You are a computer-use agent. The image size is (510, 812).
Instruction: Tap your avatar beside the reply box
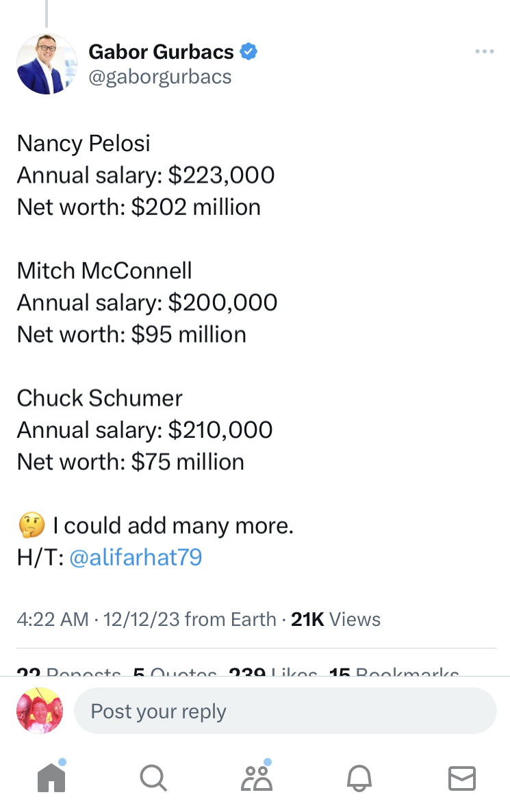(x=40, y=711)
